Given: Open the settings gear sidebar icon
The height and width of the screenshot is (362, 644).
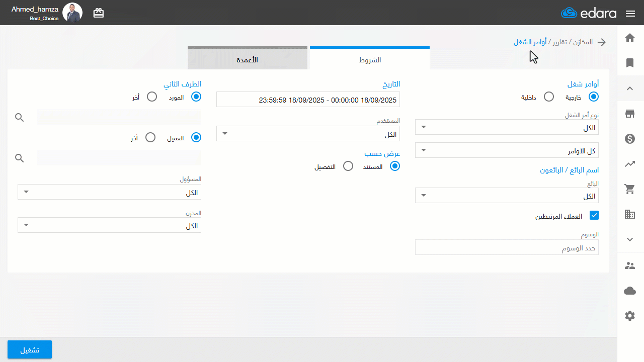Looking at the screenshot, I should (630, 316).
